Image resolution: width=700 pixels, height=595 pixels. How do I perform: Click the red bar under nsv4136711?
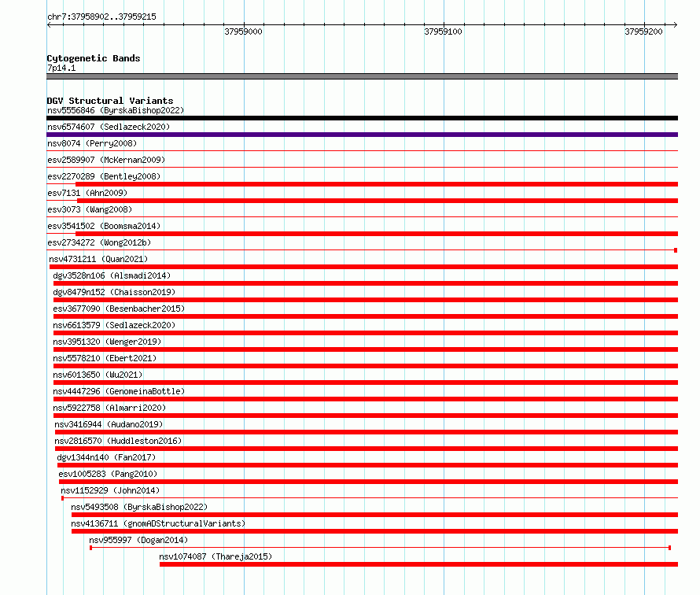(x=374, y=531)
